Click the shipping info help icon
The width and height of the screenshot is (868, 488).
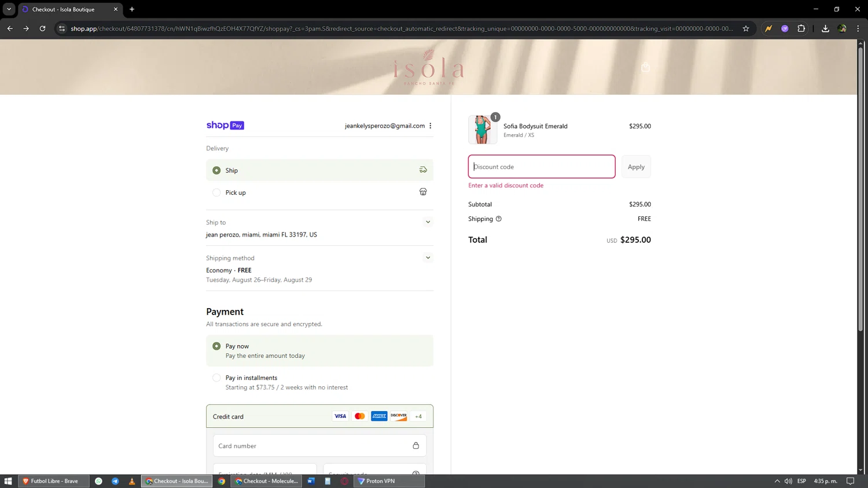(498, 219)
